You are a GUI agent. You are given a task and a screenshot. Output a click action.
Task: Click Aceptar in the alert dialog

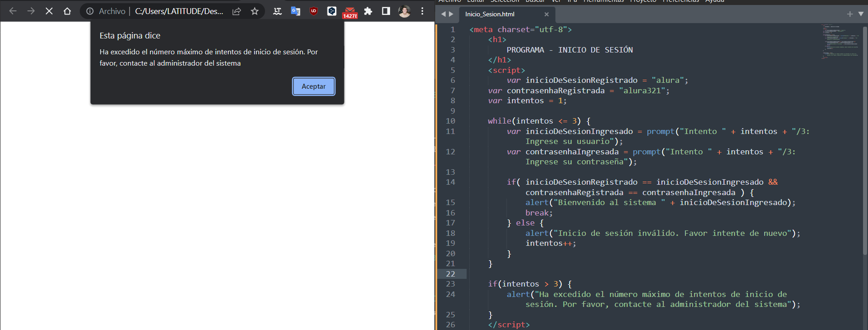click(x=313, y=86)
